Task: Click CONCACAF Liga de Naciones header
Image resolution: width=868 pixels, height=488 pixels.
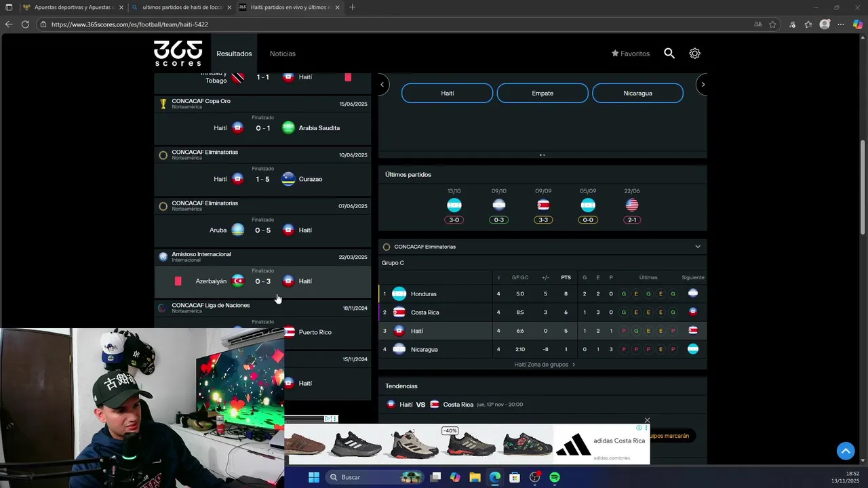Action: [262, 308]
